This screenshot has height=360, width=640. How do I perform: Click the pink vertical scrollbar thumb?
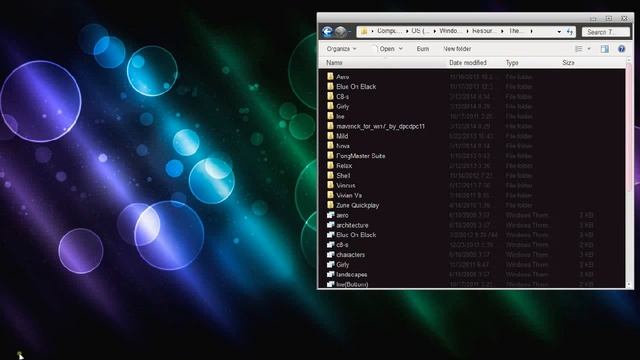coord(629,127)
